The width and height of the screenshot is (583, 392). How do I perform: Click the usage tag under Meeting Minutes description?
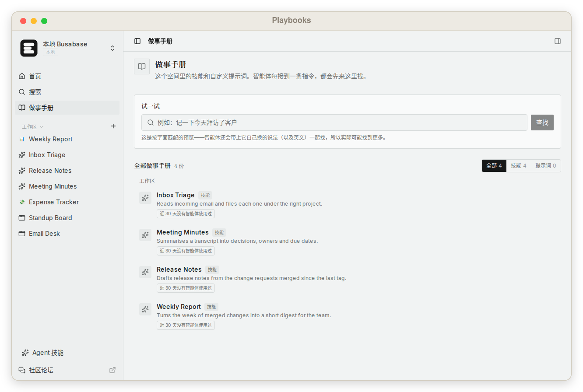186,251
